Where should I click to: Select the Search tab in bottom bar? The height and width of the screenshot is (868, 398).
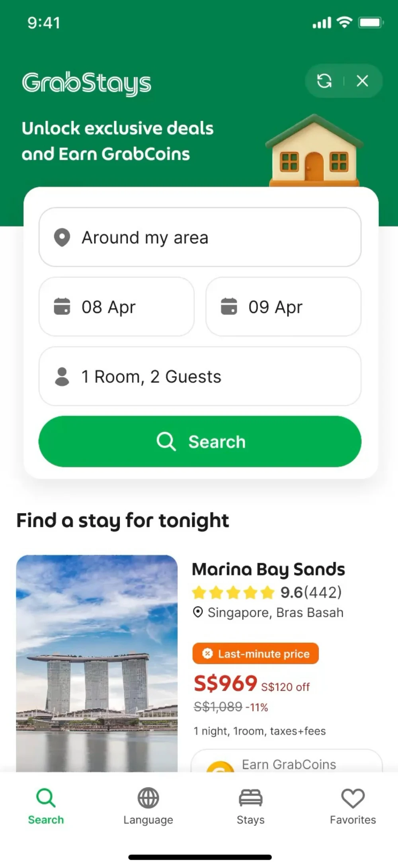point(46,806)
